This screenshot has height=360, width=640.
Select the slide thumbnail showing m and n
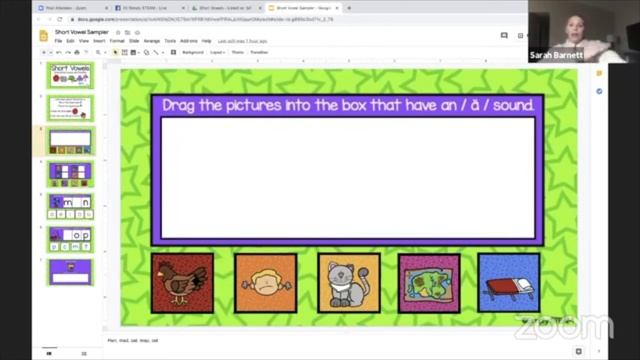pyautogui.click(x=70, y=207)
